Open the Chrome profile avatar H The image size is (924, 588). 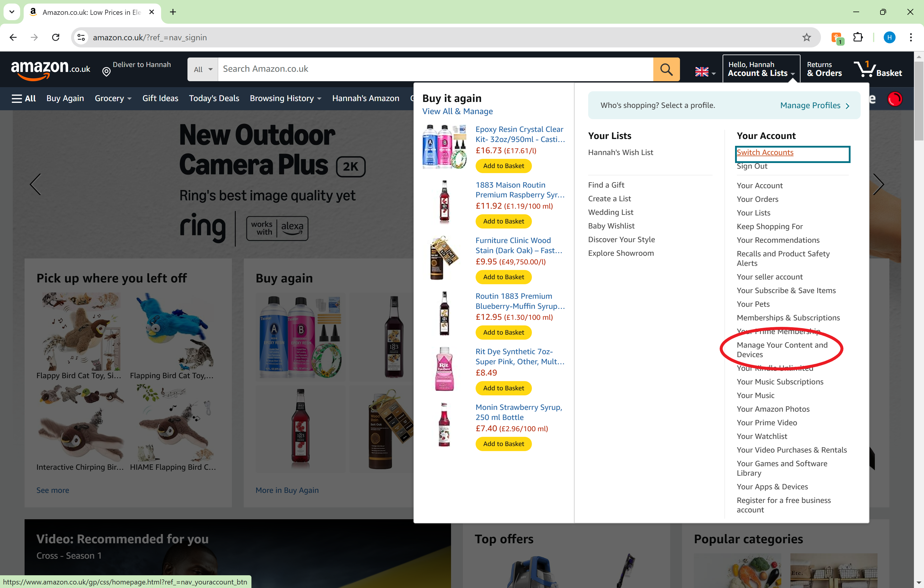point(889,37)
